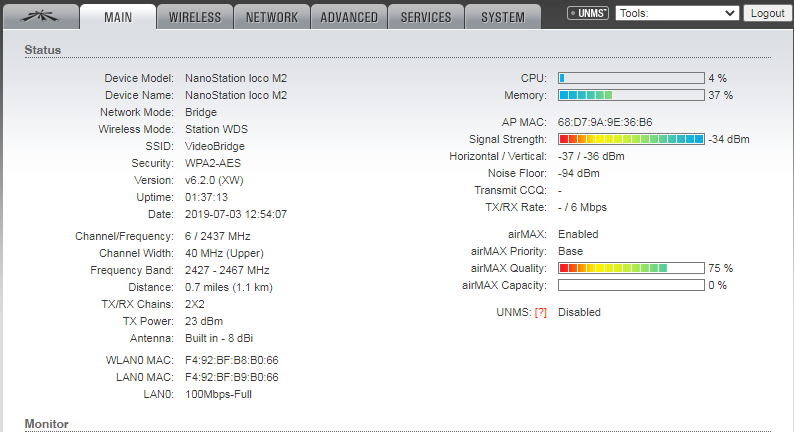Screen dimensions: 794x432
Task: Open the SERVICES tab
Action: coord(426,17)
